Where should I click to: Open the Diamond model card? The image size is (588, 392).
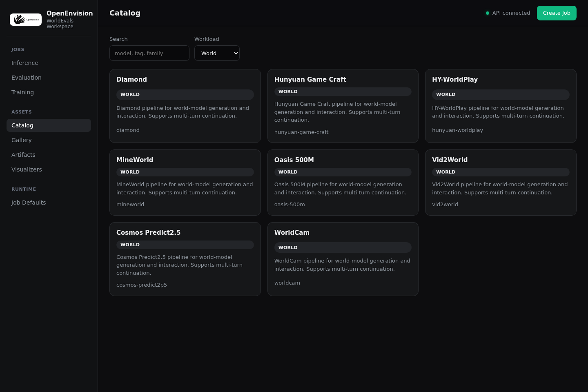(185, 106)
